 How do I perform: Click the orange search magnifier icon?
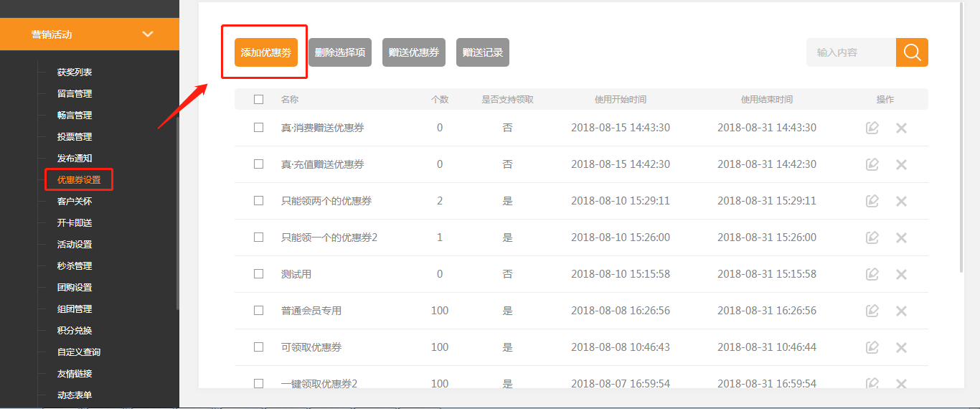912,52
